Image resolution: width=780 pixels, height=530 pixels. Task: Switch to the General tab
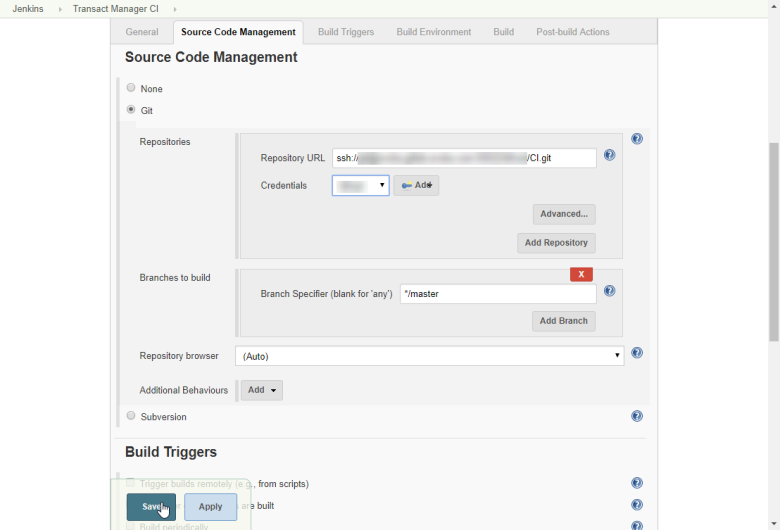[x=142, y=32]
